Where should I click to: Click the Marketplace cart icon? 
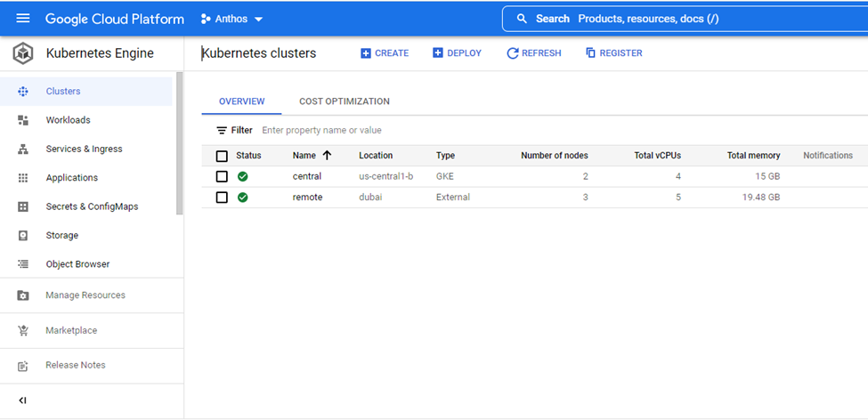[23, 331]
